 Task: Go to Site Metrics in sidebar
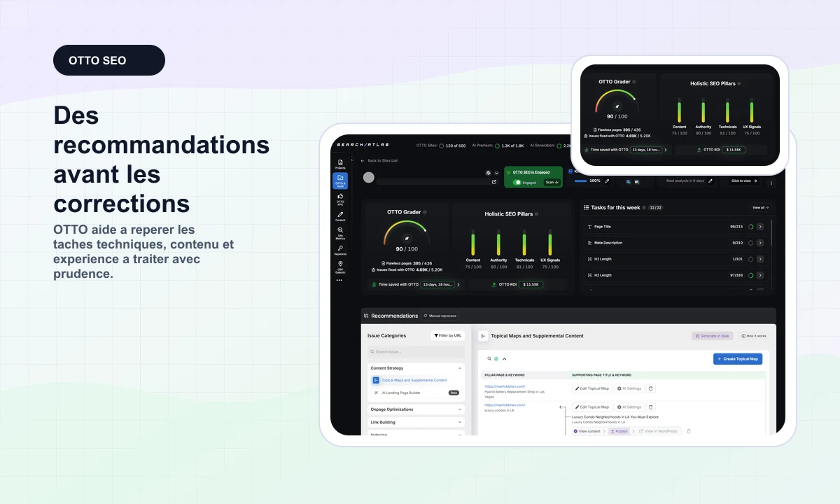[340, 234]
